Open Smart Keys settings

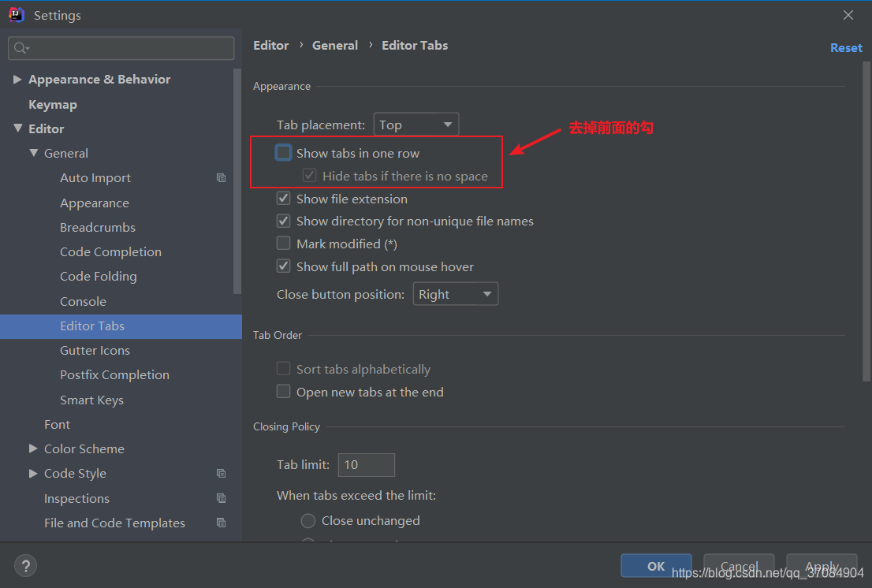[91, 400]
